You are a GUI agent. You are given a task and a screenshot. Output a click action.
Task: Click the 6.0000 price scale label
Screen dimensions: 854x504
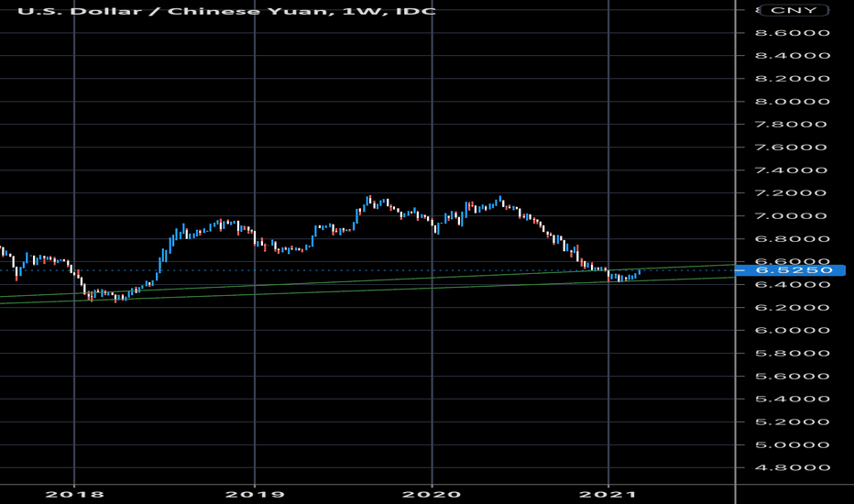[x=793, y=330]
